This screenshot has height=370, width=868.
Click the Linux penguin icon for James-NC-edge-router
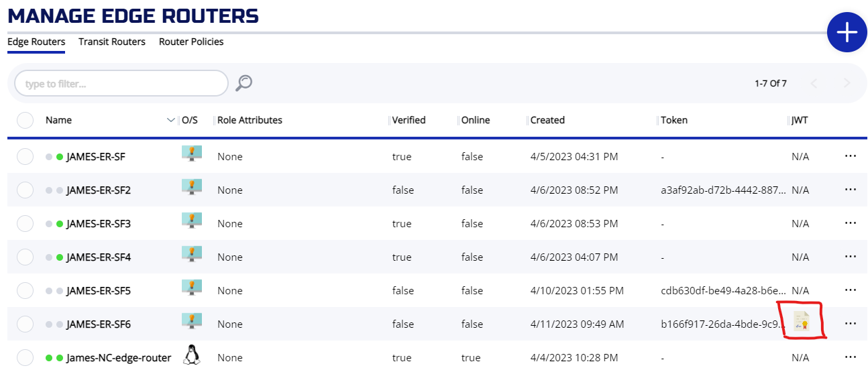click(x=192, y=355)
